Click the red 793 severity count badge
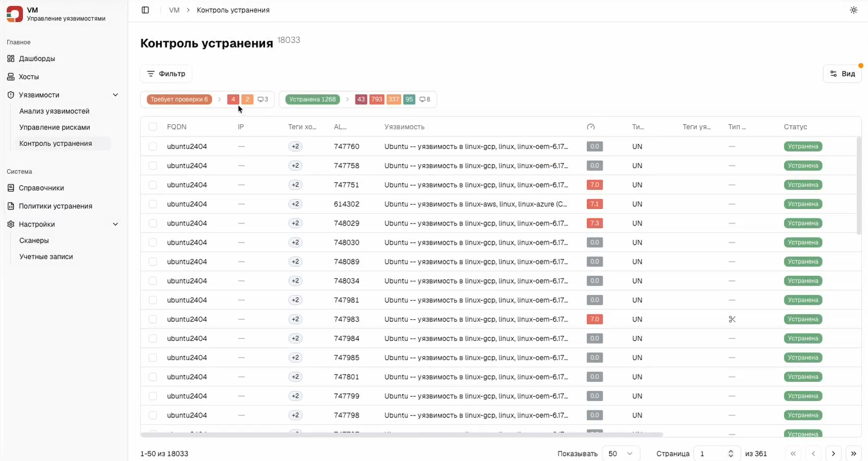Image resolution: width=868 pixels, height=461 pixels. point(377,99)
